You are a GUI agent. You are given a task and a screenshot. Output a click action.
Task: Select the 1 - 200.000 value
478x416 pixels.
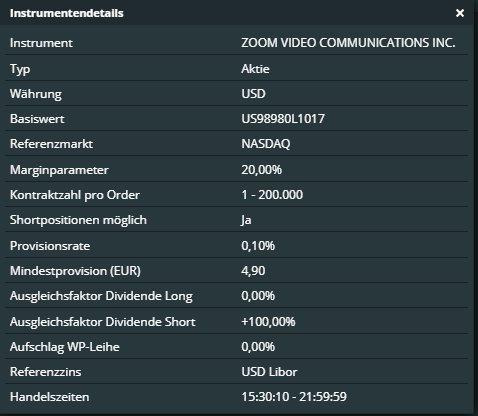pyautogui.click(x=272, y=195)
